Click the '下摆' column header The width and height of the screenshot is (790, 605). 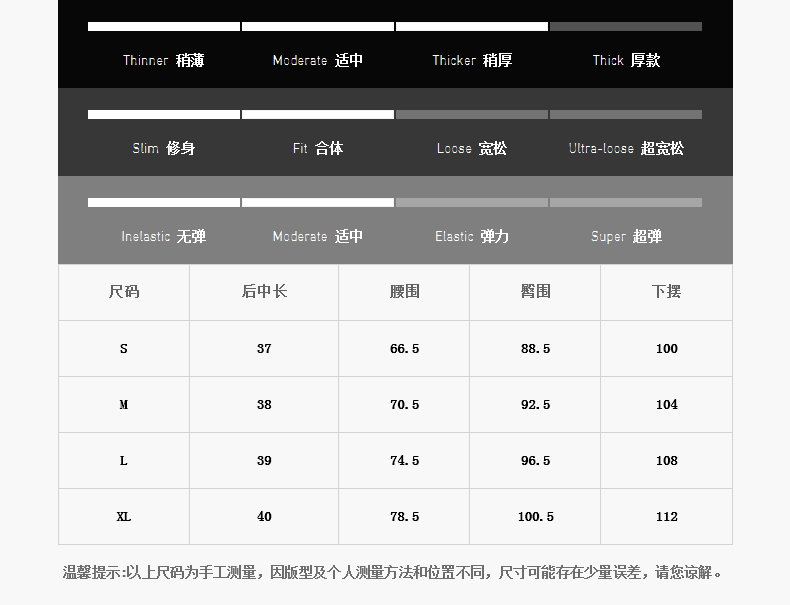pyautogui.click(x=666, y=291)
